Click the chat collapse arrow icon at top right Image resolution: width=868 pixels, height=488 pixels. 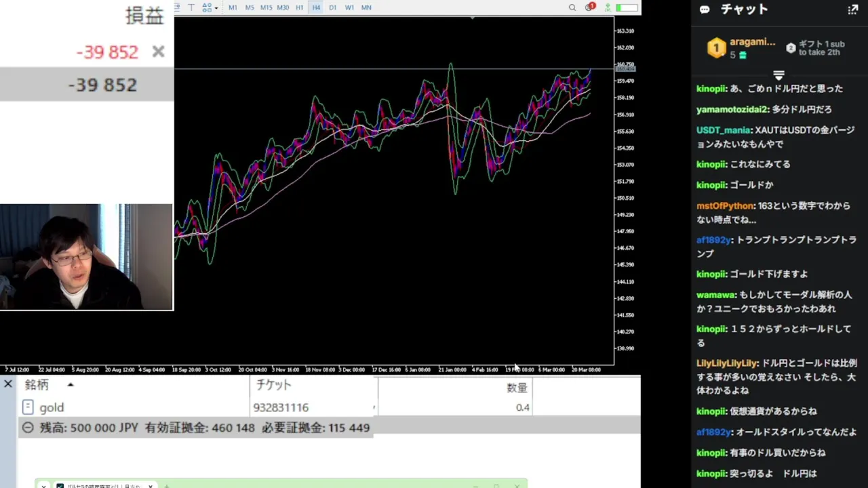[853, 9]
